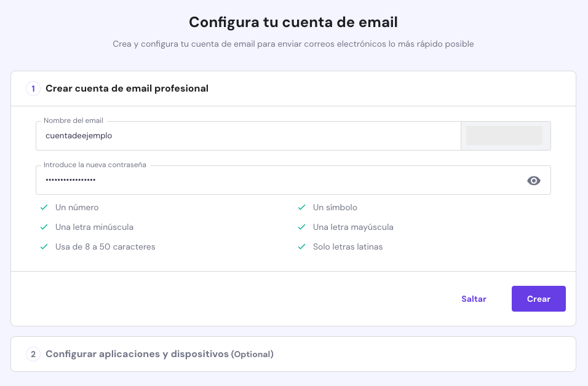Toggle password visibility with the eye icon
Viewport: 588px width, 386px height.
[x=533, y=180]
